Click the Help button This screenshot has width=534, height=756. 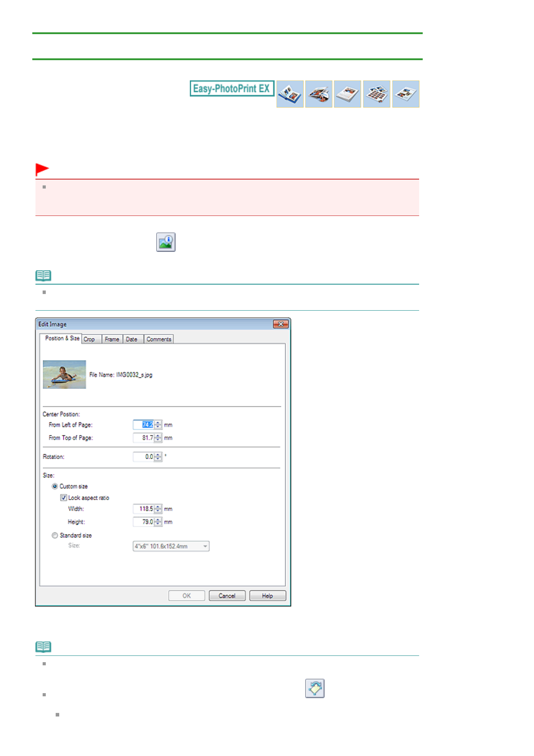coord(267,596)
